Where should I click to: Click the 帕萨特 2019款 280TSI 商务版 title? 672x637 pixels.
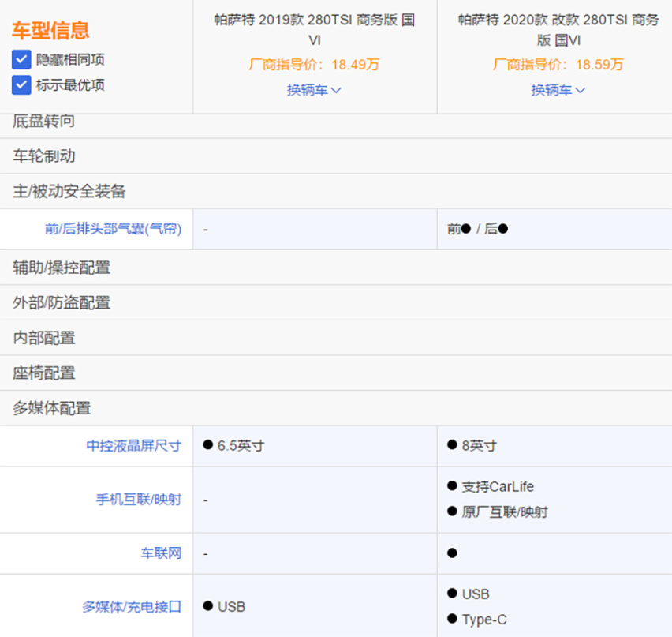[x=315, y=30]
